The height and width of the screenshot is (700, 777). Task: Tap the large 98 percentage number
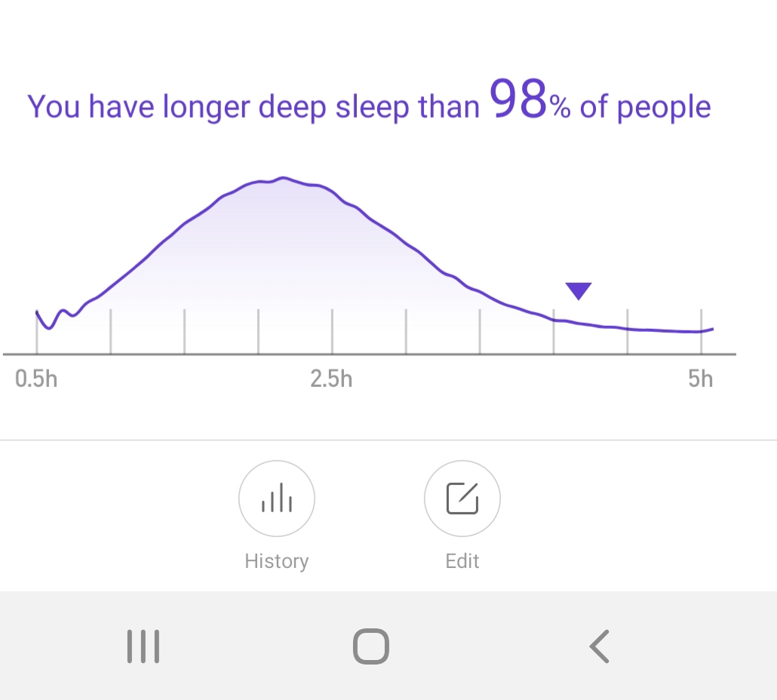click(517, 99)
